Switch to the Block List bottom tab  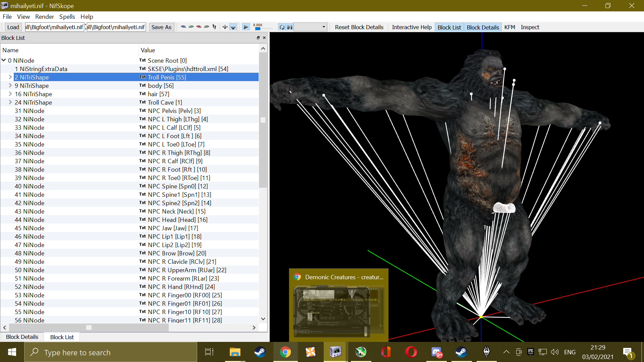62,337
